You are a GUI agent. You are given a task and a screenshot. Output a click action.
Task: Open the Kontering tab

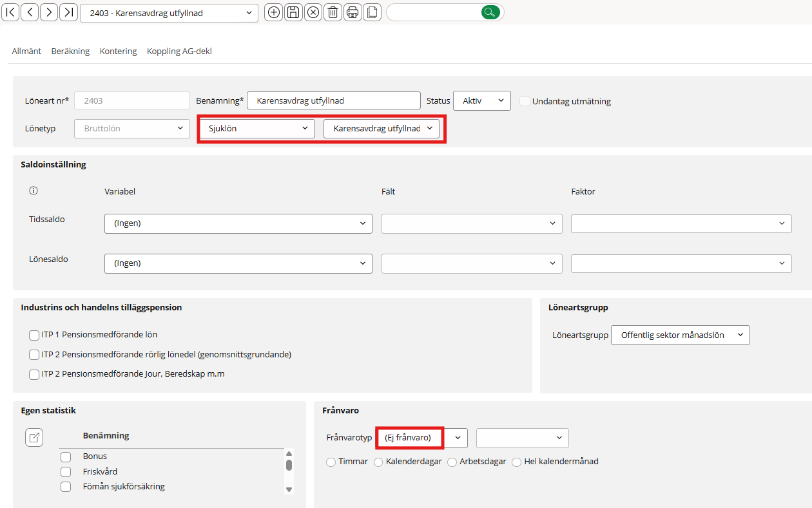118,52
